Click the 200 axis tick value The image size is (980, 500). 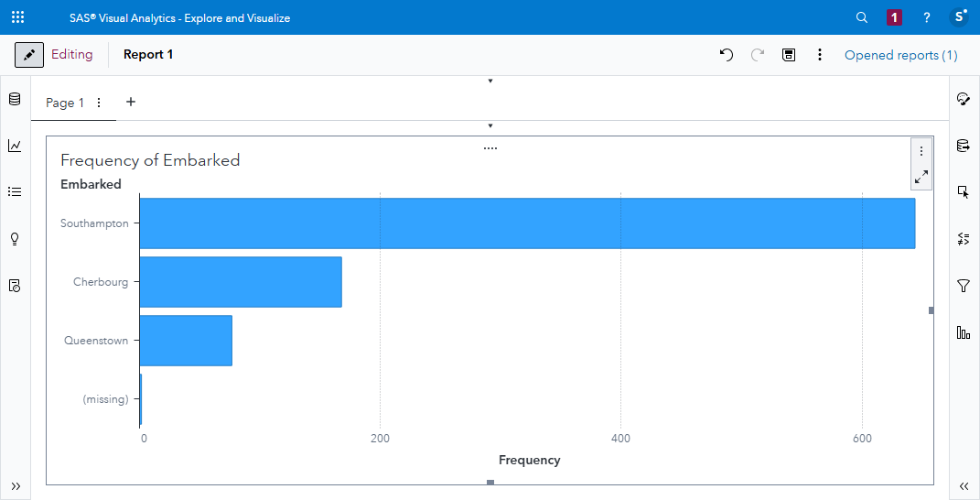click(x=380, y=439)
